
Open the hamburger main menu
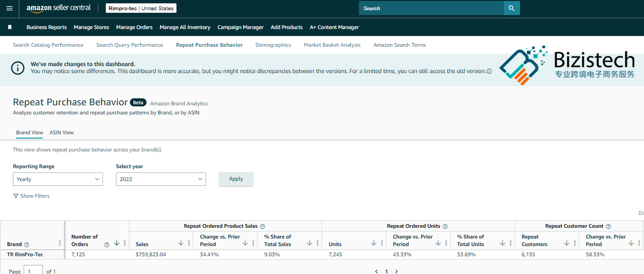point(9,8)
